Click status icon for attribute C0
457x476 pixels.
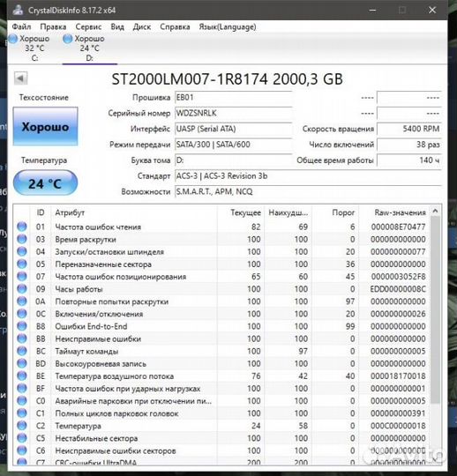[22, 401]
